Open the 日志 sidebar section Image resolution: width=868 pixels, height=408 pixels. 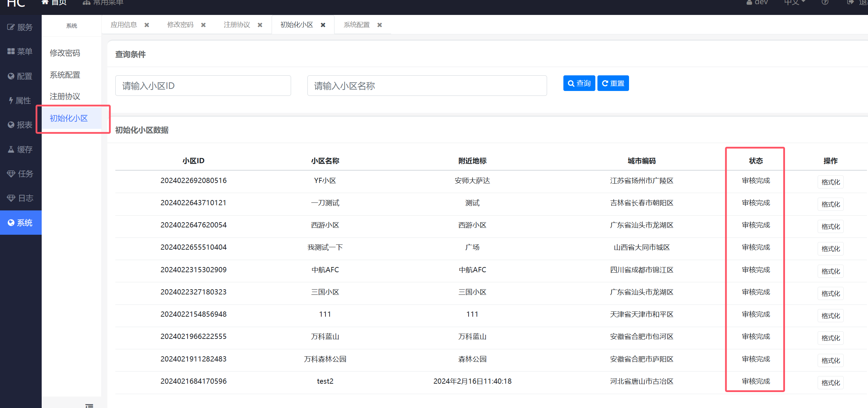20,198
